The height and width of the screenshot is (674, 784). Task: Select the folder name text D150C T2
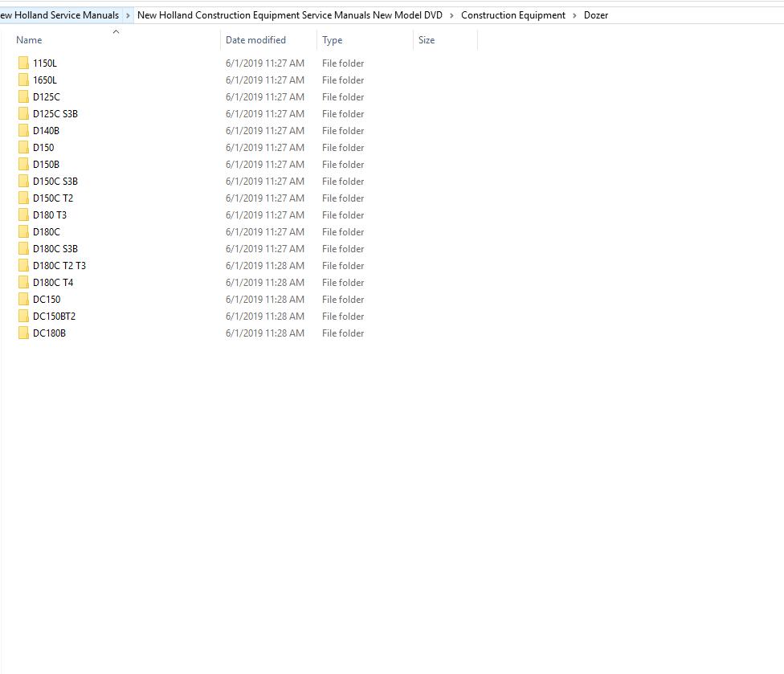pyautogui.click(x=53, y=198)
